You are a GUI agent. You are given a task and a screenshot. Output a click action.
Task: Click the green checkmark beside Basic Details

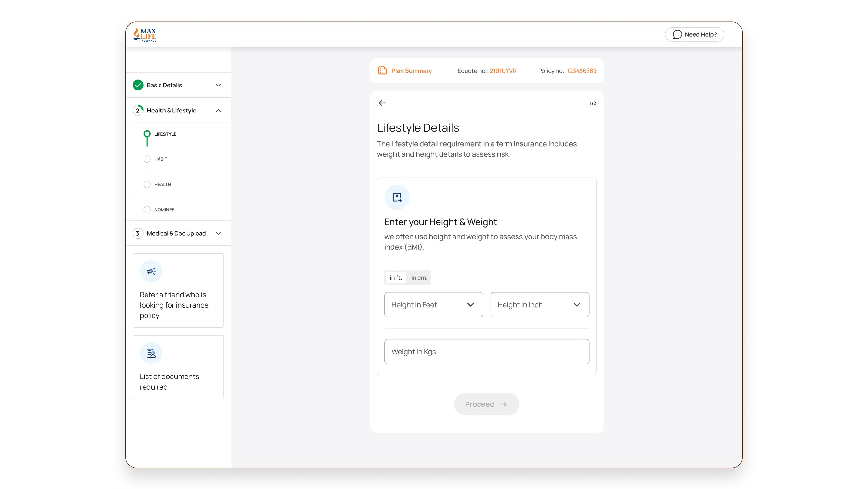tap(138, 85)
